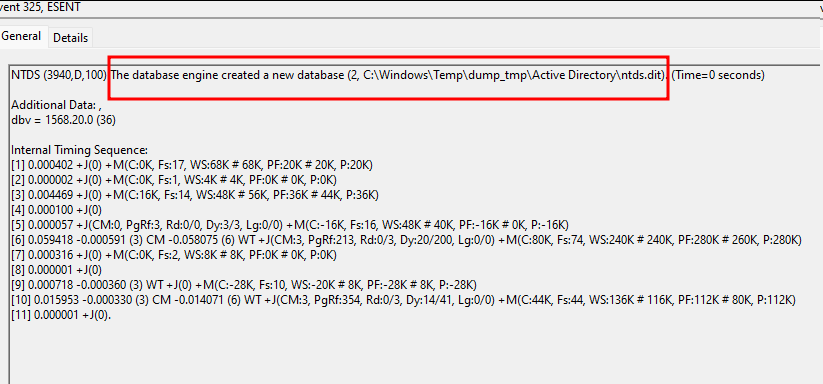Switch to the Details tab

click(x=70, y=38)
